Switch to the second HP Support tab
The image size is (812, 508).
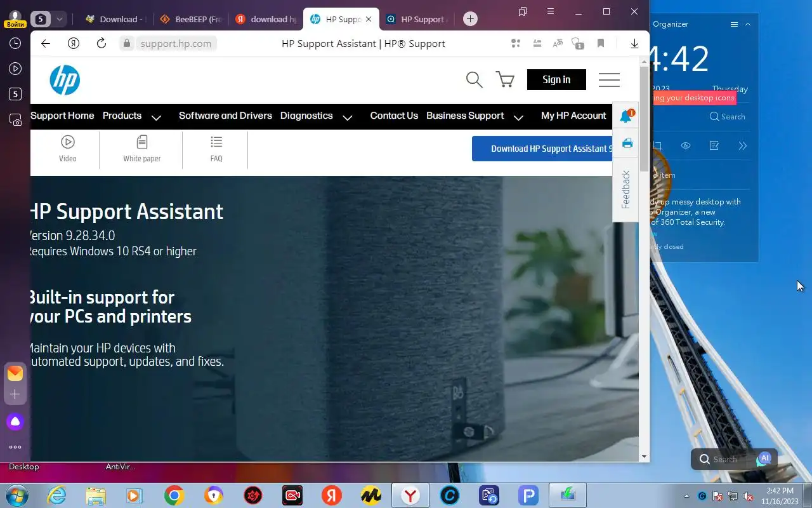[416, 19]
